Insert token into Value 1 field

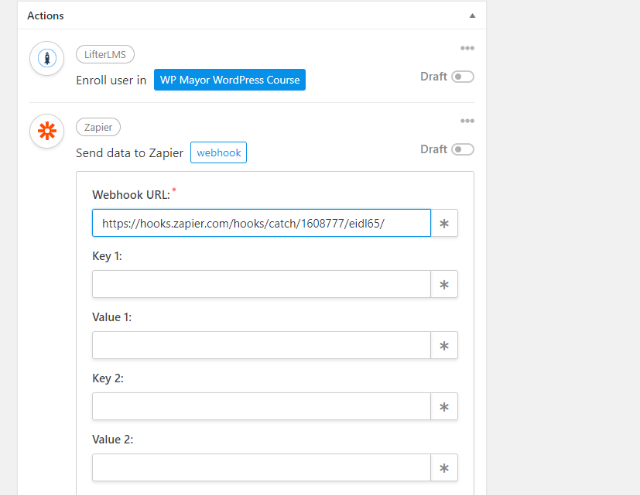[x=444, y=346]
